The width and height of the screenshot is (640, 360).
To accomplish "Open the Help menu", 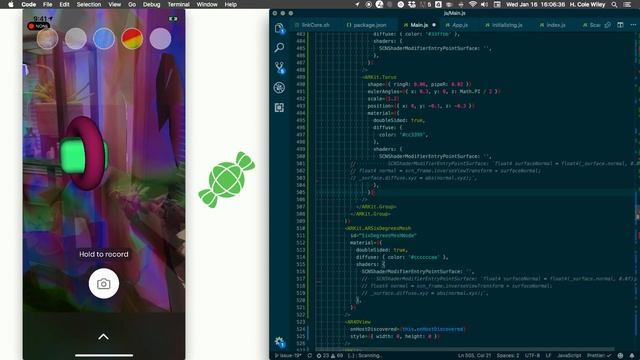I will [231, 4].
